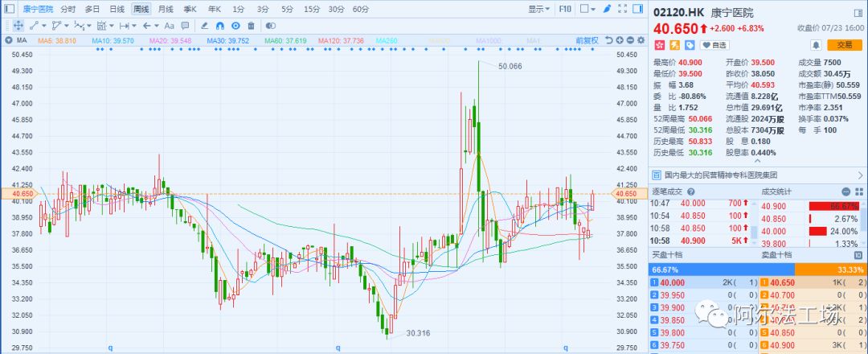Click the pencil edit drawings icon

coord(204,26)
